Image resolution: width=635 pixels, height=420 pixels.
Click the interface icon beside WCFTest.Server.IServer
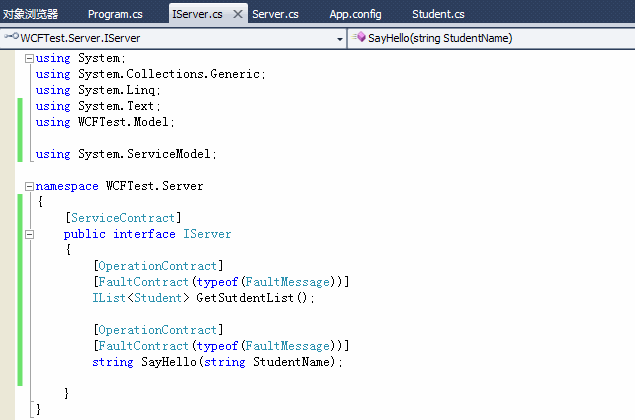click(x=11, y=36)
